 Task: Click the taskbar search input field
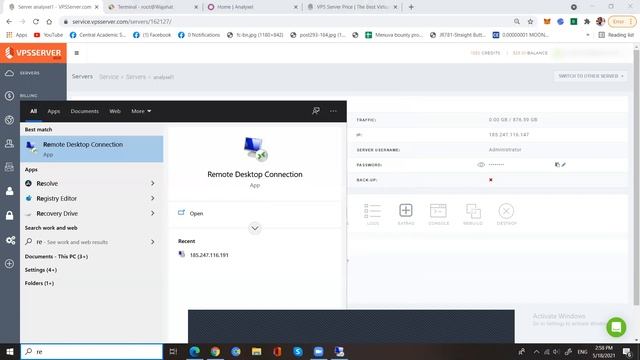pos(92,351)
